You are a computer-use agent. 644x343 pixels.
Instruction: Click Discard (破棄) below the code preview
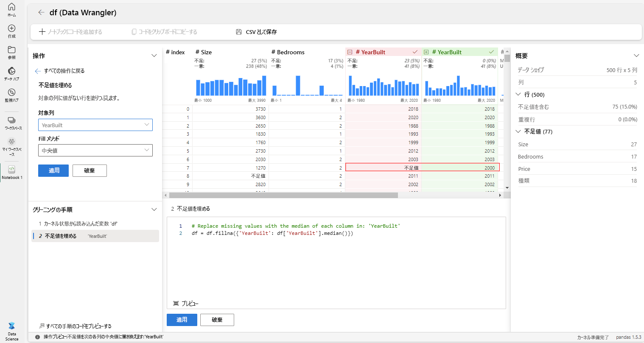pyautogui.click(x=217, y=320)
